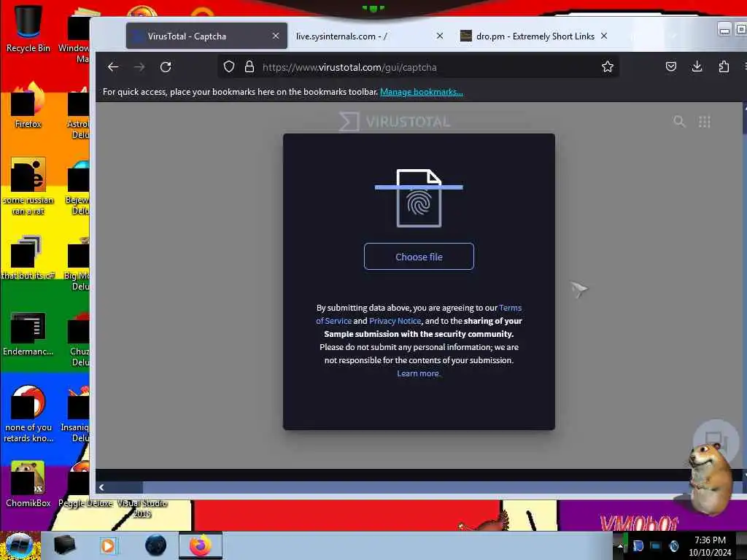Select the 'thatbutits.c#' desktop icon

pyautogui.click(x=28, y=257)
